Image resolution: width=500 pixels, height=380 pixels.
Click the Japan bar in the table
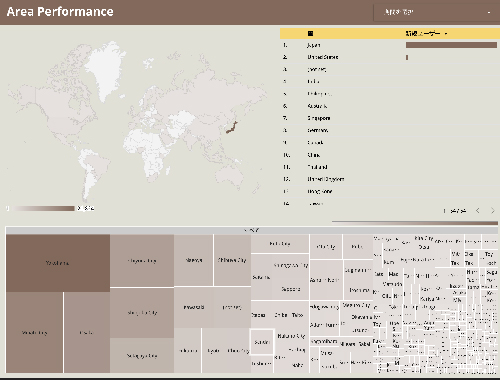[451, 45]
